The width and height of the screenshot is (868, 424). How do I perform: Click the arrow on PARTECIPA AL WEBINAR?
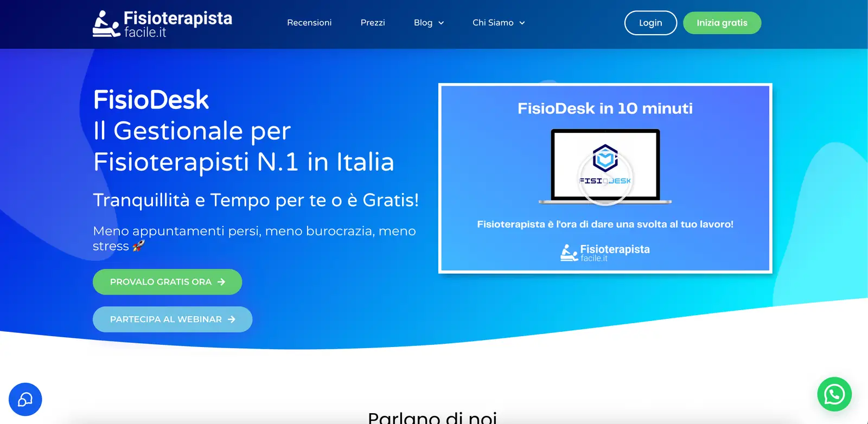[x=232, y=319]
